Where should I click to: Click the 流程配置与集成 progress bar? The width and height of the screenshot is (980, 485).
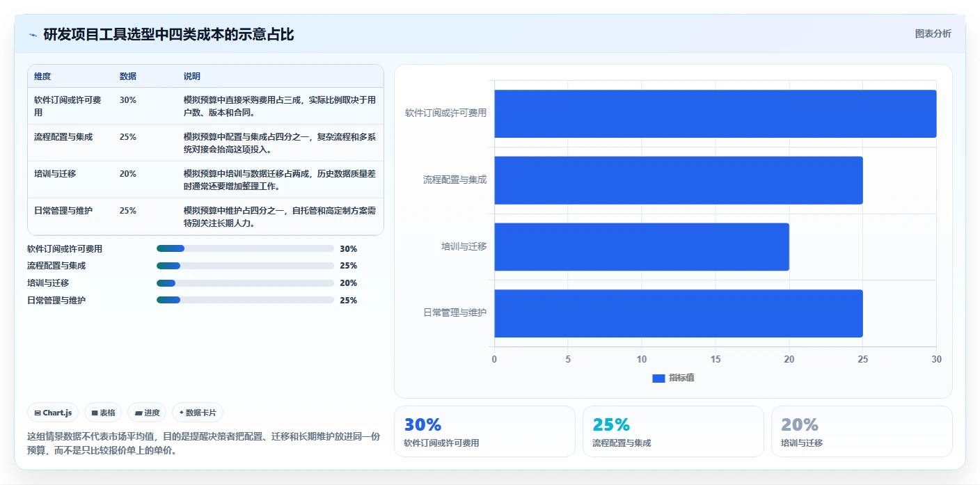245,266
